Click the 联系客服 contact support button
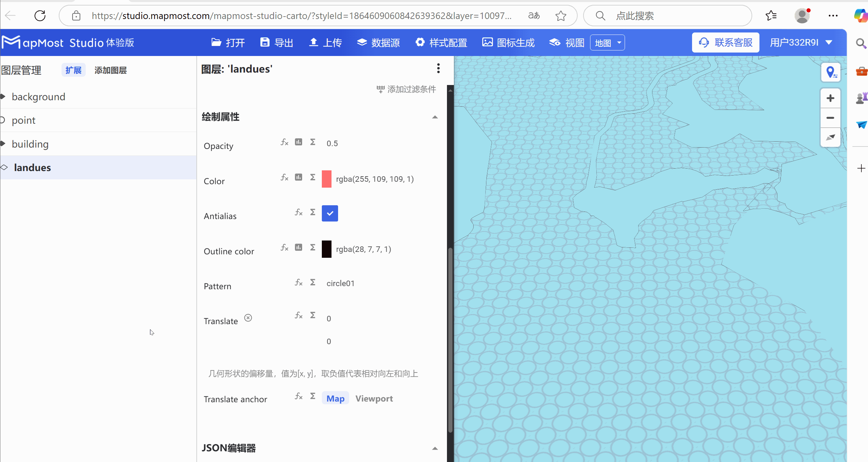The height and width of the screenshot is (462, 868). click(725, 42)
